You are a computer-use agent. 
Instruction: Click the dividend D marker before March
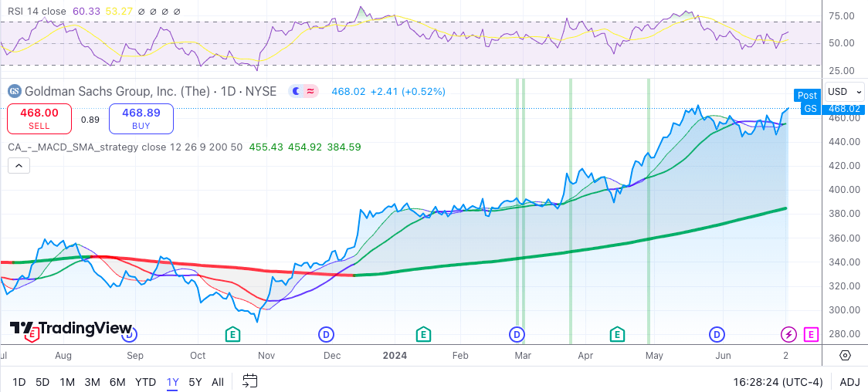pyautogui.click(x=517, y=334)
